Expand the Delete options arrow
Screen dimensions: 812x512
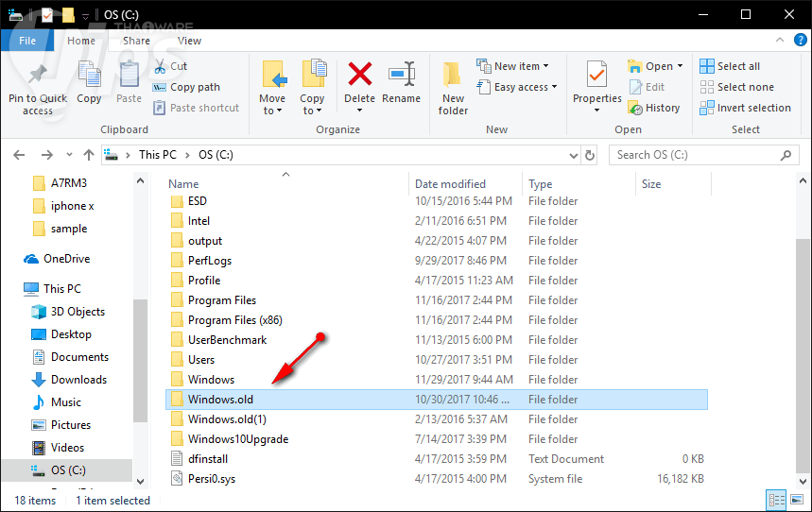(x=360, y=111)
